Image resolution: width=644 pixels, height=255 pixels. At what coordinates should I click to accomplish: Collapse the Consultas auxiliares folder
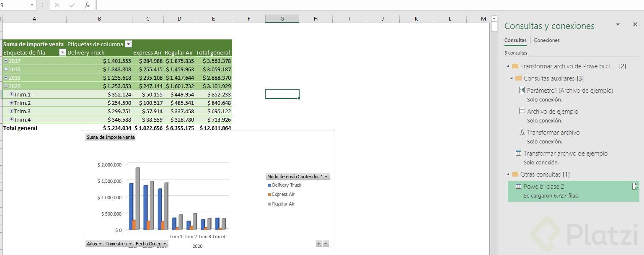[x=512, y=78]
